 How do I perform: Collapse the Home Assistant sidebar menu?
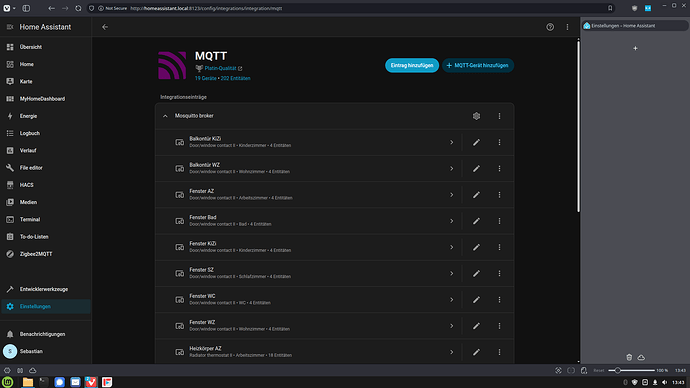[x=10, y=27]
